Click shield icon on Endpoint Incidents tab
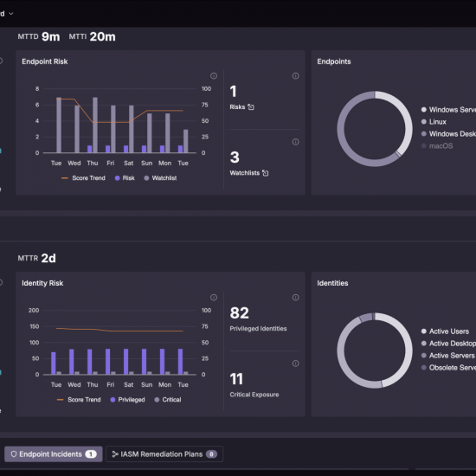 pos(14,453)
